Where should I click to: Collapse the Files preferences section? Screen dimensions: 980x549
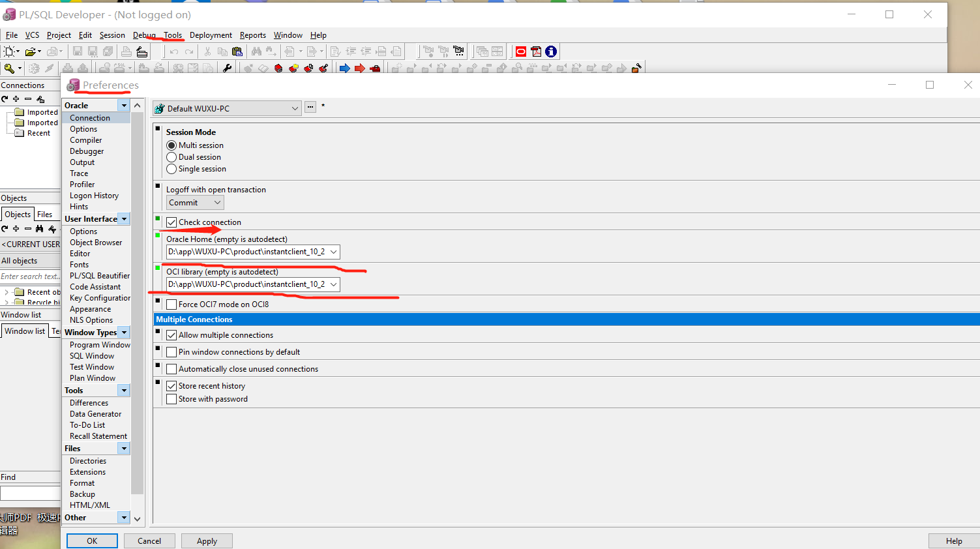pyautogui.click(x=124, y=449)
